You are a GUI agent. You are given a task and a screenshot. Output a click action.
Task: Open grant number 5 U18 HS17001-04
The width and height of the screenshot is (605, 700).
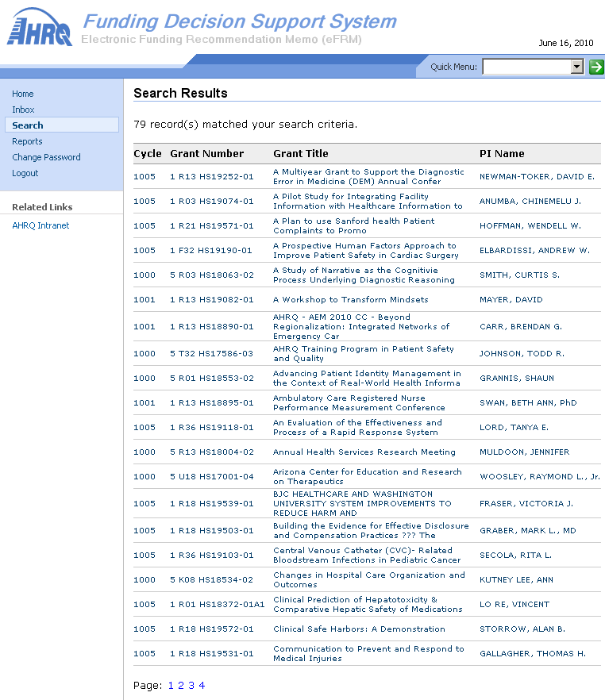pyautogui.click(x=212, y=477)
